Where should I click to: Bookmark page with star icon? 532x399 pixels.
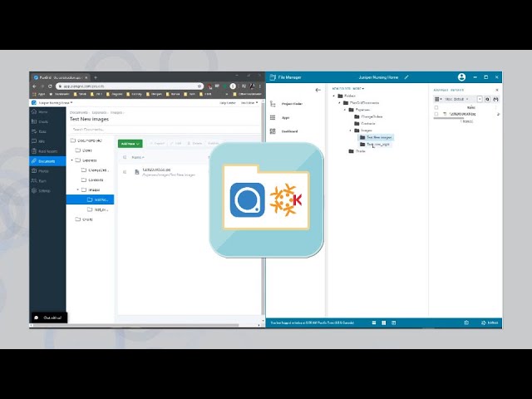pyautogui.click(x=199, y=86)
